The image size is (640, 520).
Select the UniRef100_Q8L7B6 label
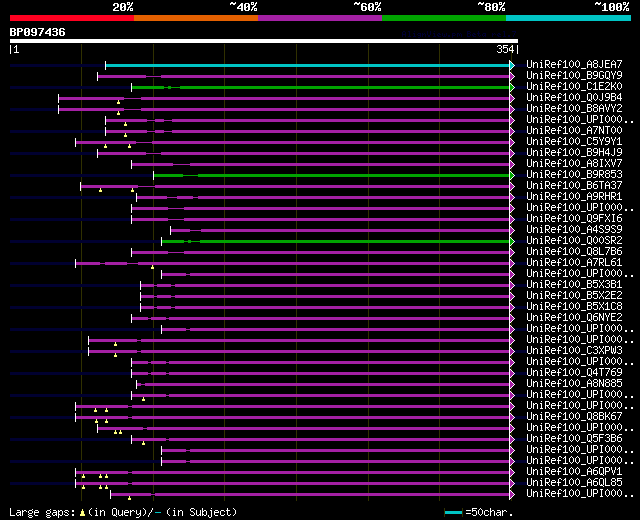coord(574,252)
